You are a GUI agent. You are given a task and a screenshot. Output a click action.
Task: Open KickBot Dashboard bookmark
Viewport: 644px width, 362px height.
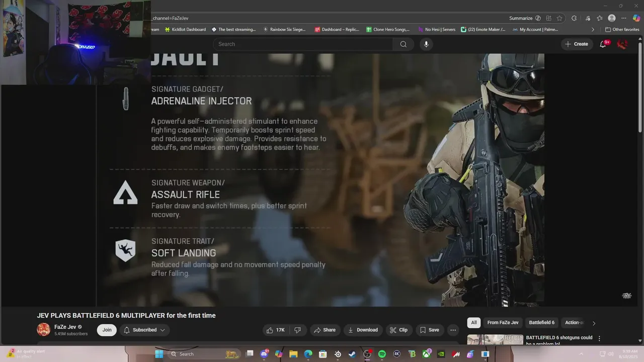pos(185,30)
